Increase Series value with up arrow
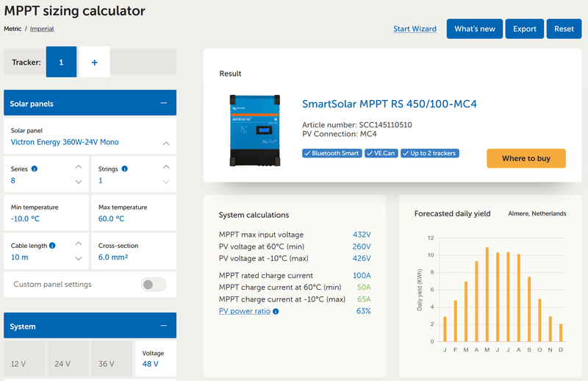 79,167
